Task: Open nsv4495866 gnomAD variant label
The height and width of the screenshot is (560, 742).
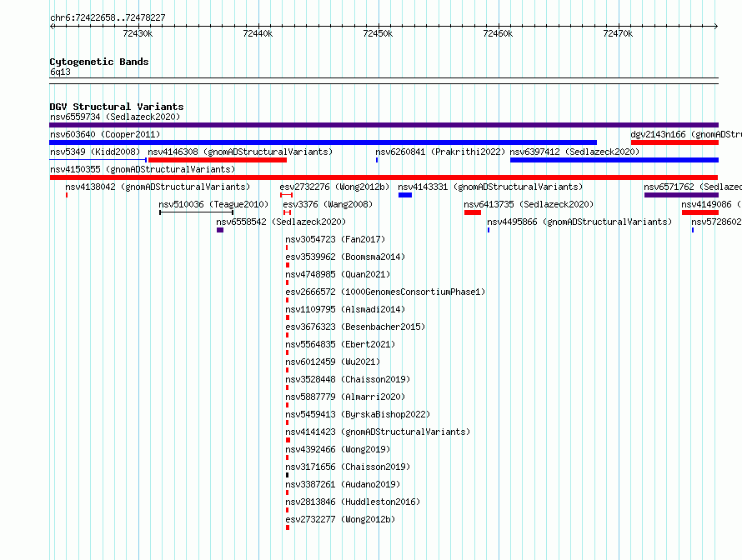Action: click(x=579, y=222)
